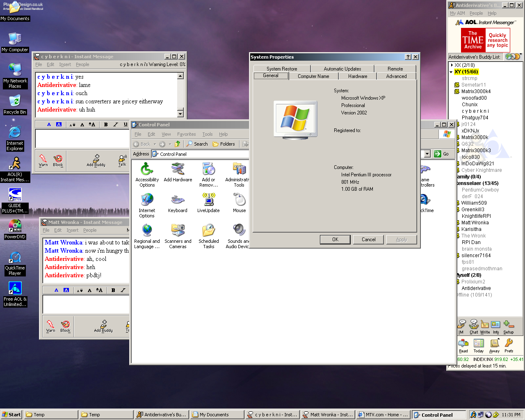
Task: Click Prefs wrench icon in Buddy List
Action: [509, 346]
